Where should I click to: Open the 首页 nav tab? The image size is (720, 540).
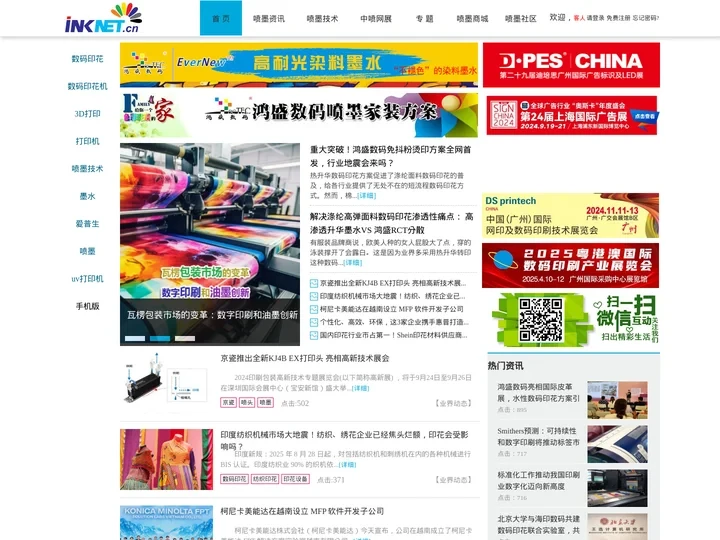[x=221, y=18]
